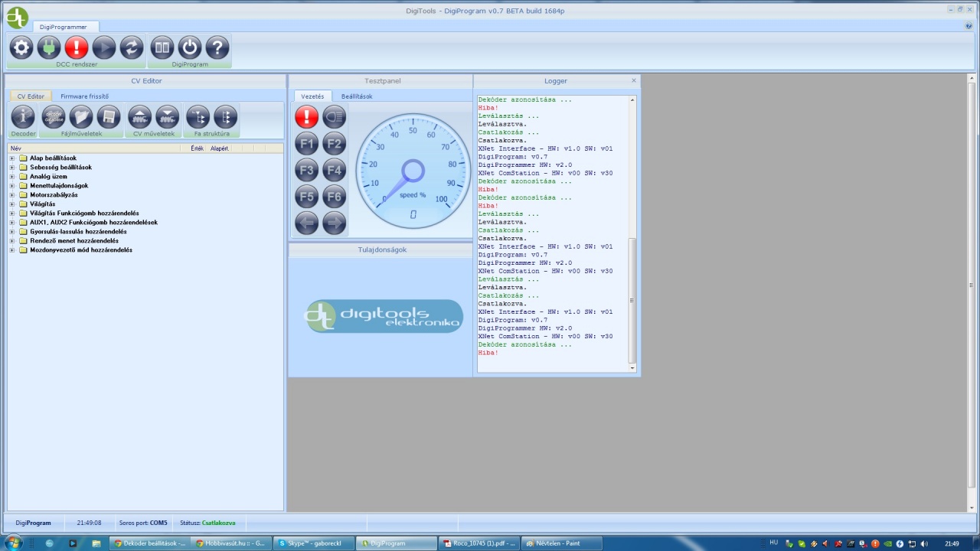
Task: Open settings via the gear icon
Action: [x=21, y=47]
